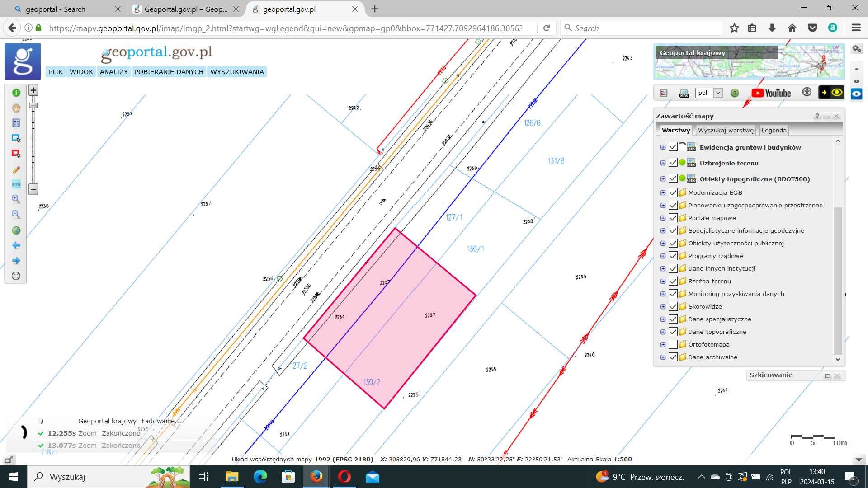Open settings gears icon at top right

tap(857, 49)
